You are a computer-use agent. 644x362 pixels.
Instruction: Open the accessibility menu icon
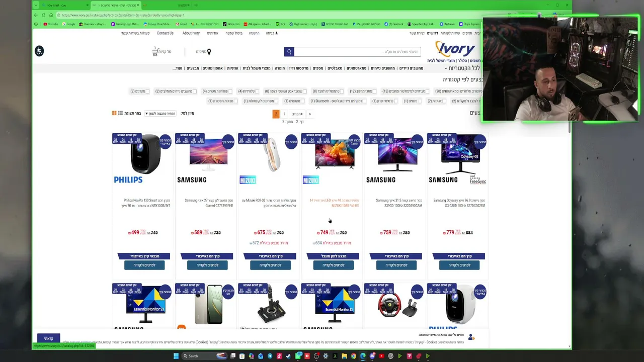[39, 51]
